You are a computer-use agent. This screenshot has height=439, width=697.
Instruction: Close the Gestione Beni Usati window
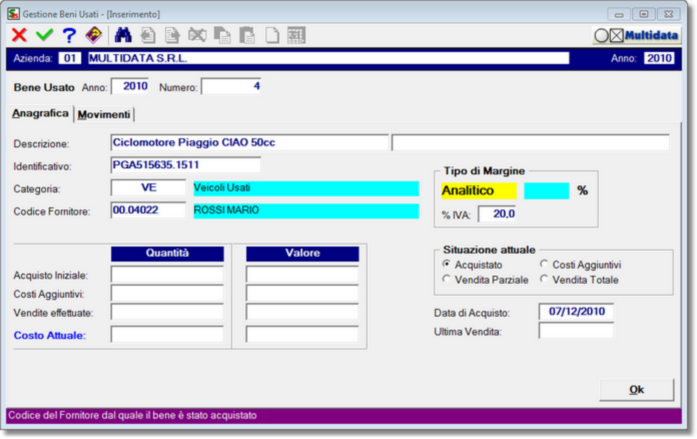(x=668, y=14)
